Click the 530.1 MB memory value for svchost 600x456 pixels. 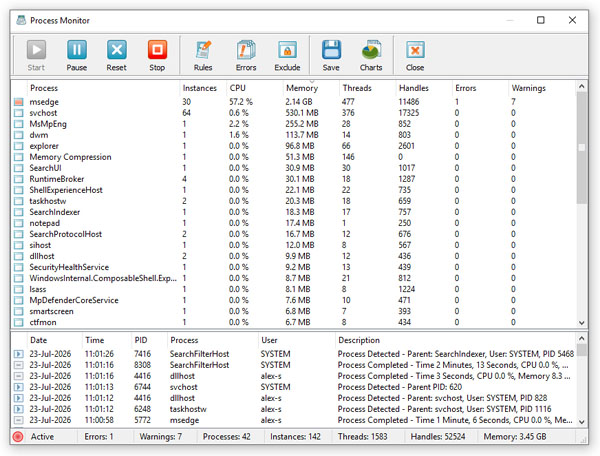click(x=302, y=113)
